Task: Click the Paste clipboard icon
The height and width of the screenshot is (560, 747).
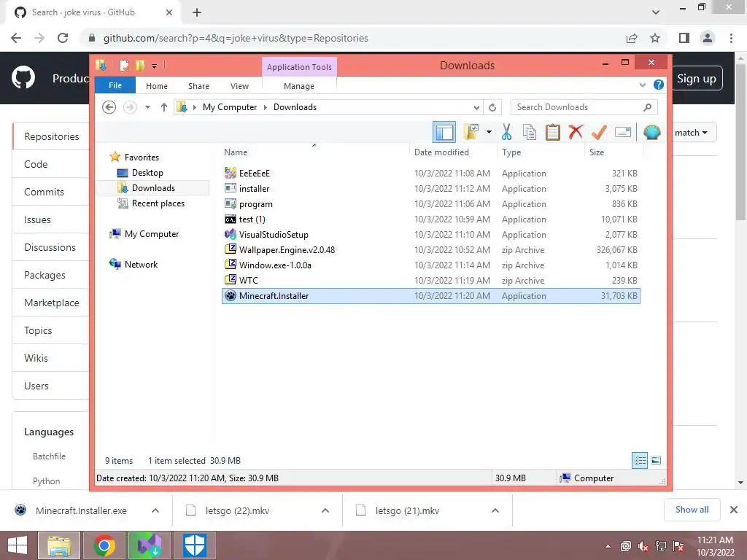Action: 553,132
